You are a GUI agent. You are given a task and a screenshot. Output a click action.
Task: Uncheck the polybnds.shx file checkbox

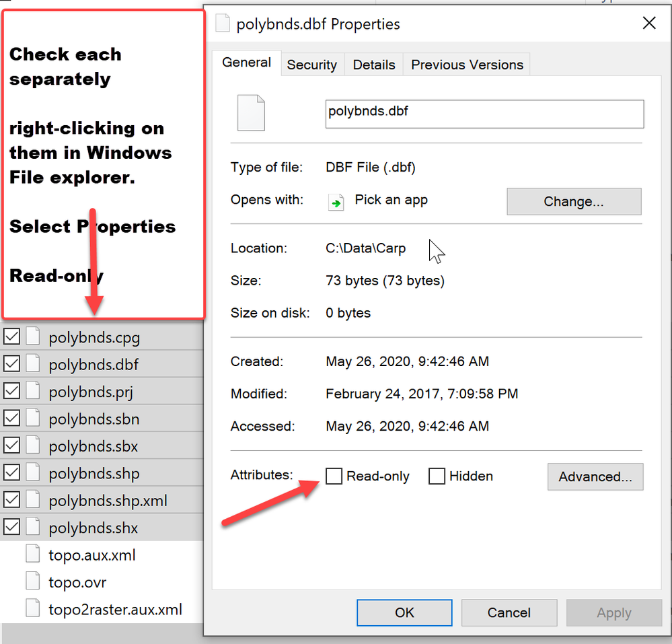[x=11, y=528]
